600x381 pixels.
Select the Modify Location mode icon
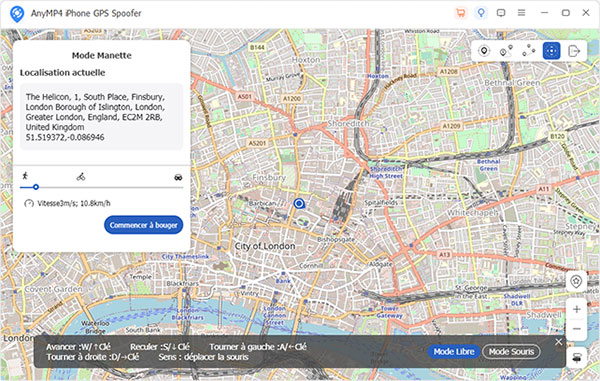[484, 51]
